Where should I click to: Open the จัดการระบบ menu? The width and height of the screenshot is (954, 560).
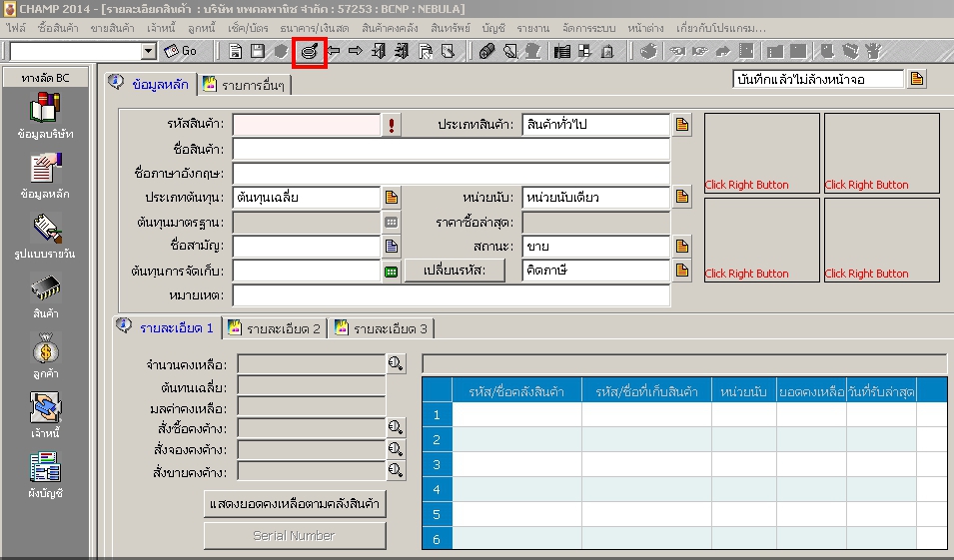point(588,28)
